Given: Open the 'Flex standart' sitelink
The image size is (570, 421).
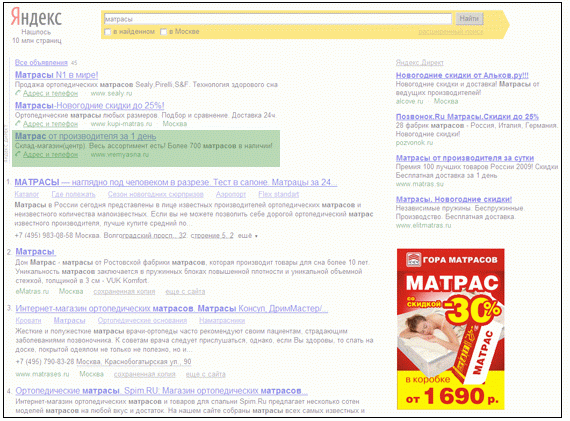Looking at the screenshot, I should pyautogui.click(x=278, y=195).
